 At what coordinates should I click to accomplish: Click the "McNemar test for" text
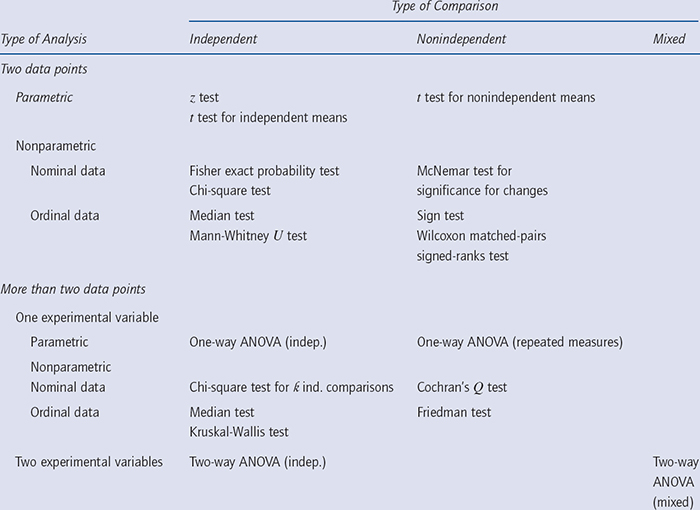(x=464, y=171)
